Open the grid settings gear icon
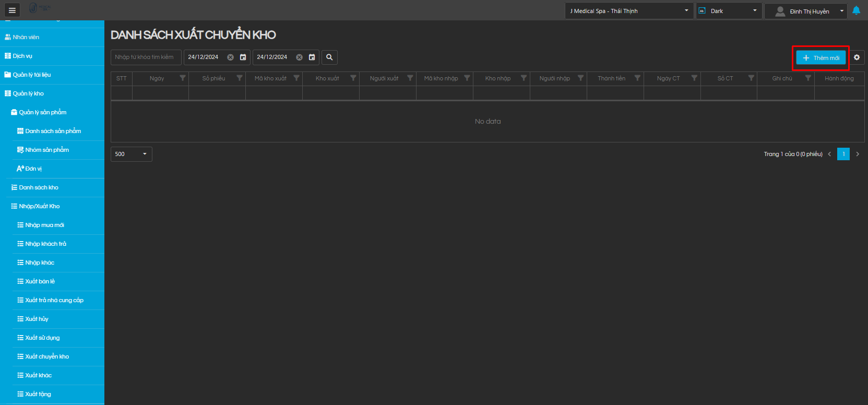Image resolution: width=868 pixels, height=405 pixels. (x=857, y=57)
